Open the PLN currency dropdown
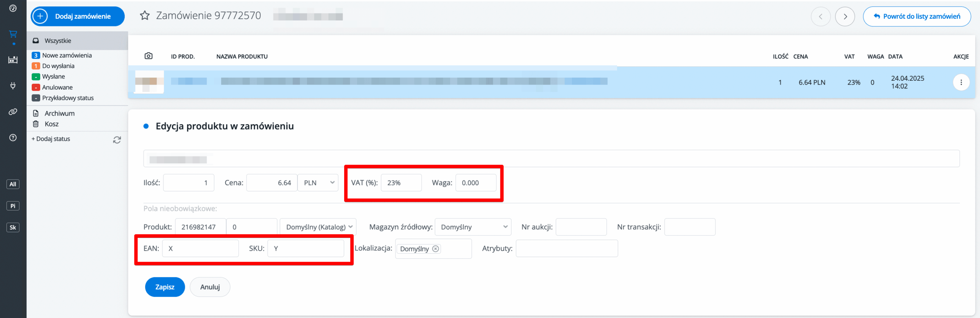Screen dimensions: 980x318 click(x=318, y=183)
